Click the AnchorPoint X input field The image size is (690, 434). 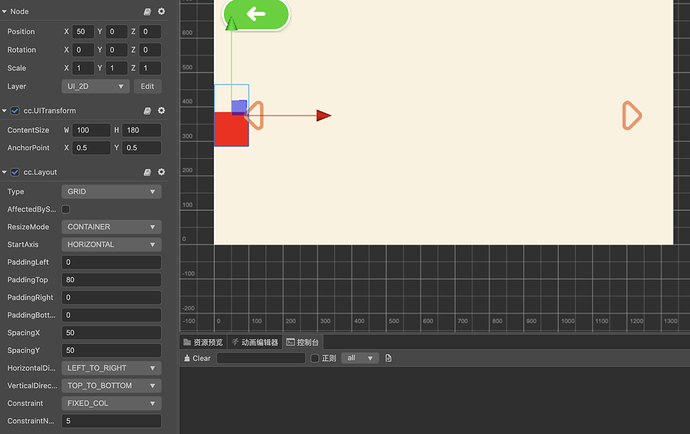tap(91, 148)
